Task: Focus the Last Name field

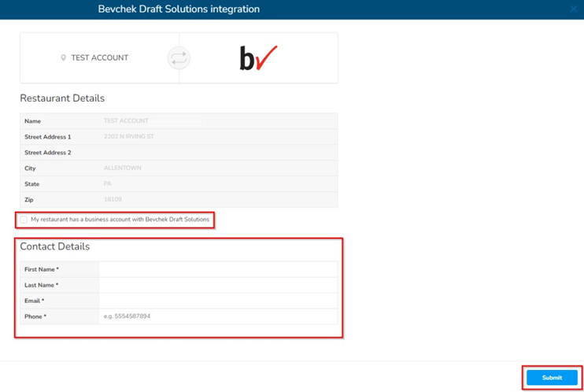Action: [218, 285]
